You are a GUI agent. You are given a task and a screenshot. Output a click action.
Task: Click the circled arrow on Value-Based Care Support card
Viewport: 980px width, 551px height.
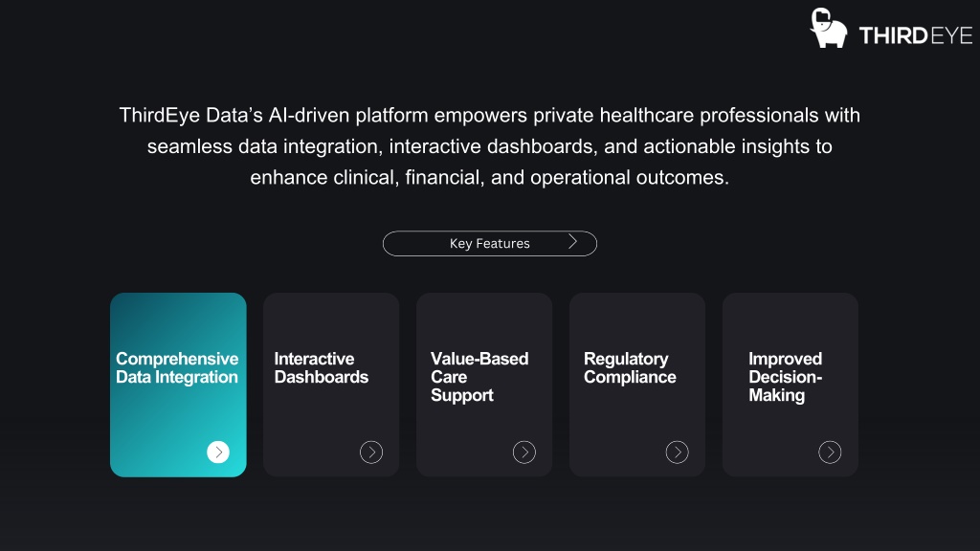click(524, 452)
